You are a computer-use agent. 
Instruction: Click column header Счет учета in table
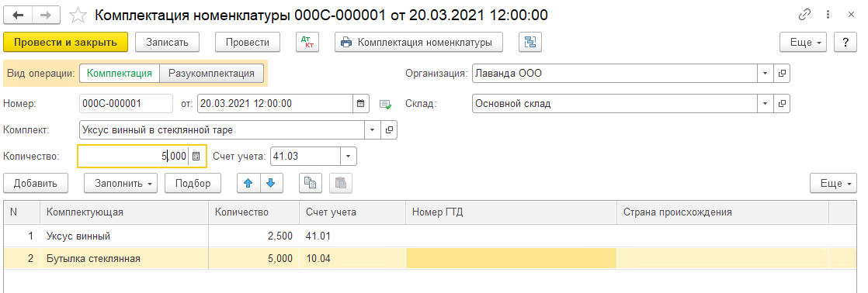point(352,212)
